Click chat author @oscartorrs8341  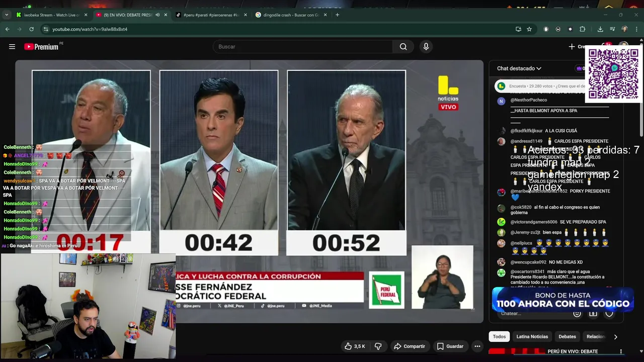tap(527, 271)
